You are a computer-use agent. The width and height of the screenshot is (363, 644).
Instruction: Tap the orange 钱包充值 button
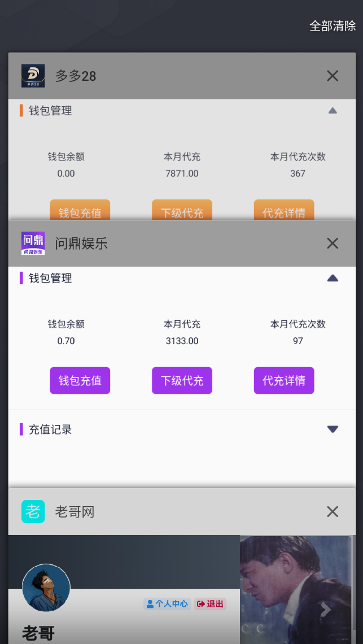(x=80, y=212)
